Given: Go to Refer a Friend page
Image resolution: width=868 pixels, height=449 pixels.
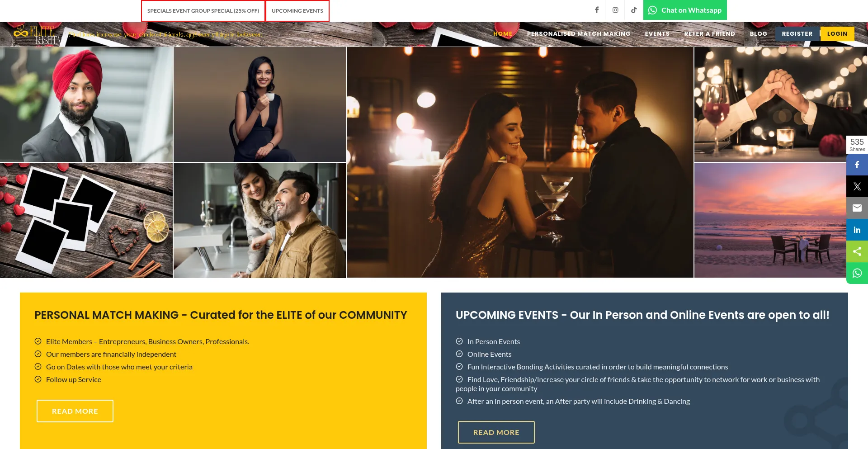Looking at the screenshot, I should coord(709,34).
